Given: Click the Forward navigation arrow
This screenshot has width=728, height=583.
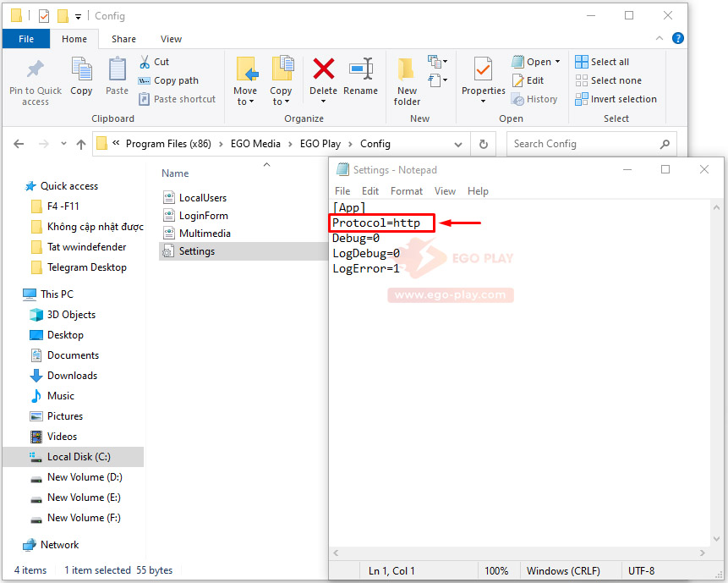Looking at the screenshot, I should (x=44, y=144).
